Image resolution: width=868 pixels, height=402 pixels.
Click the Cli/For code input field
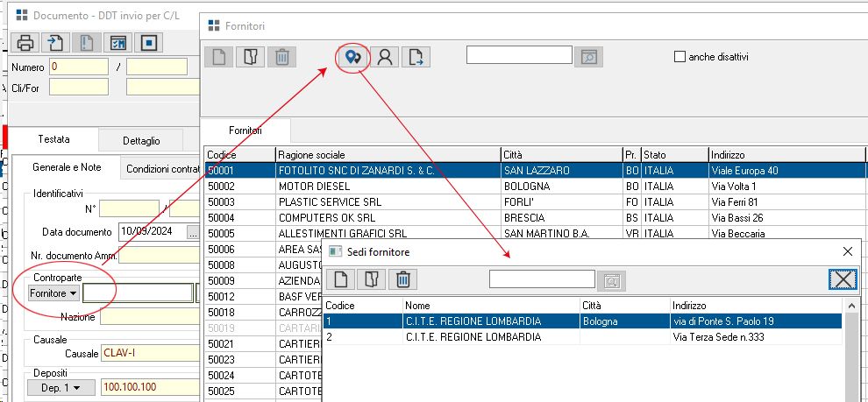79,88
